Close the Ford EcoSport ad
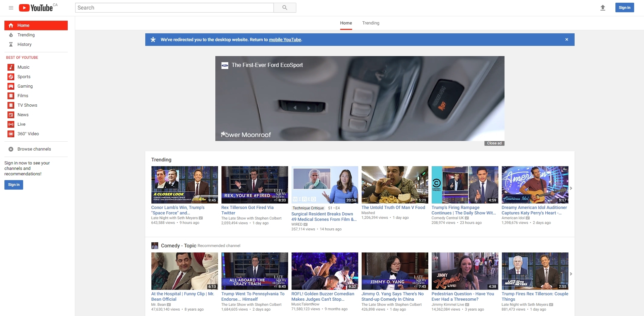Screen dimensions: 644x316 (x=494, y=143)
